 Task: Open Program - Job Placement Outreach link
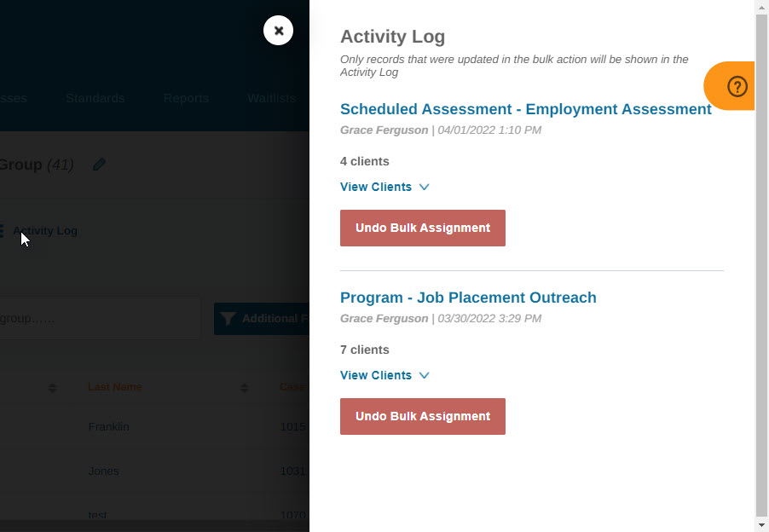[468, 298]
